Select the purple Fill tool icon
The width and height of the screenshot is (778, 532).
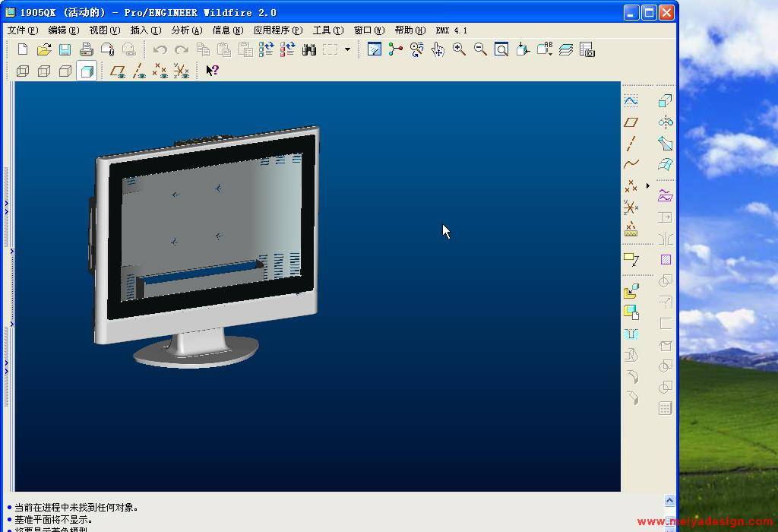pos(666,259)
